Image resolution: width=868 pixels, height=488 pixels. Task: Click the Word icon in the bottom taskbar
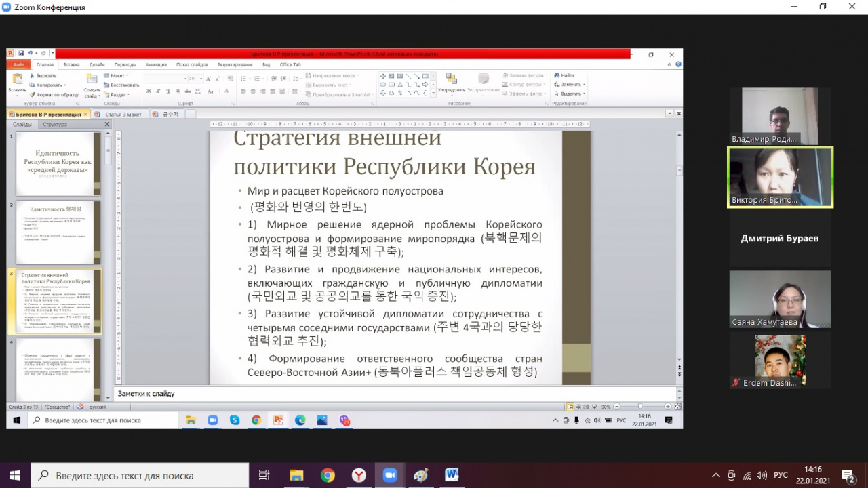tap(452, 475)
